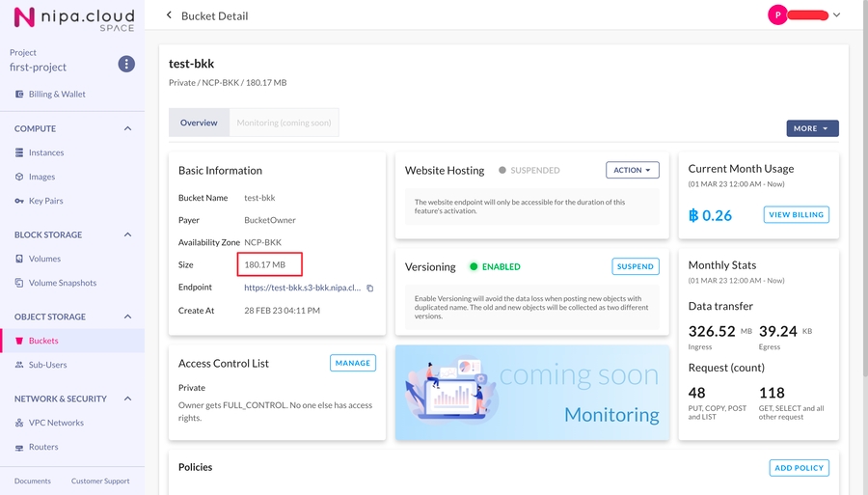Open the user account dropdown chevron

[x=836, y=15]
